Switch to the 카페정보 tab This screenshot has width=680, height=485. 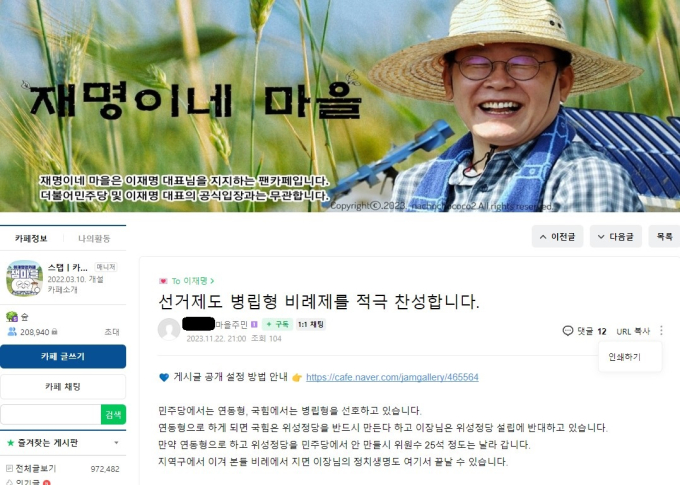click(x=31, y=238)
